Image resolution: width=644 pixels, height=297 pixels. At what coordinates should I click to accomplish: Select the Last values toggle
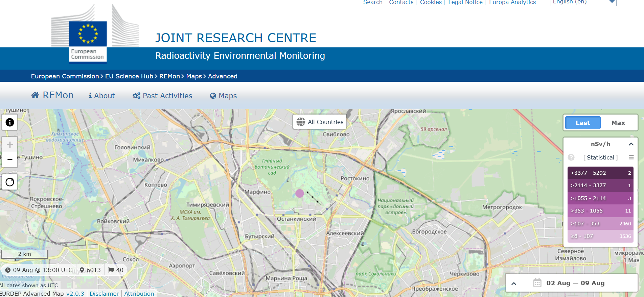[583, 123]
